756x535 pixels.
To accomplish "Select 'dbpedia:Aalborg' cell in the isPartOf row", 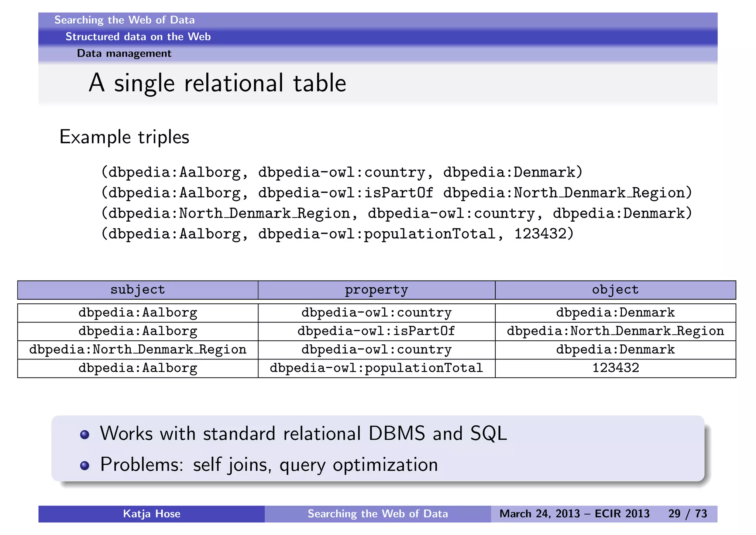I will (138, 331).
